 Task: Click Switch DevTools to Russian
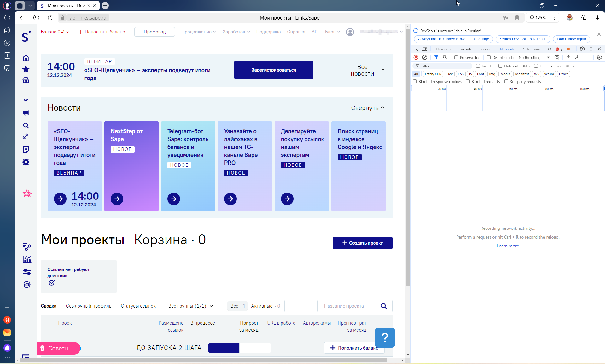tap(523, 39)
